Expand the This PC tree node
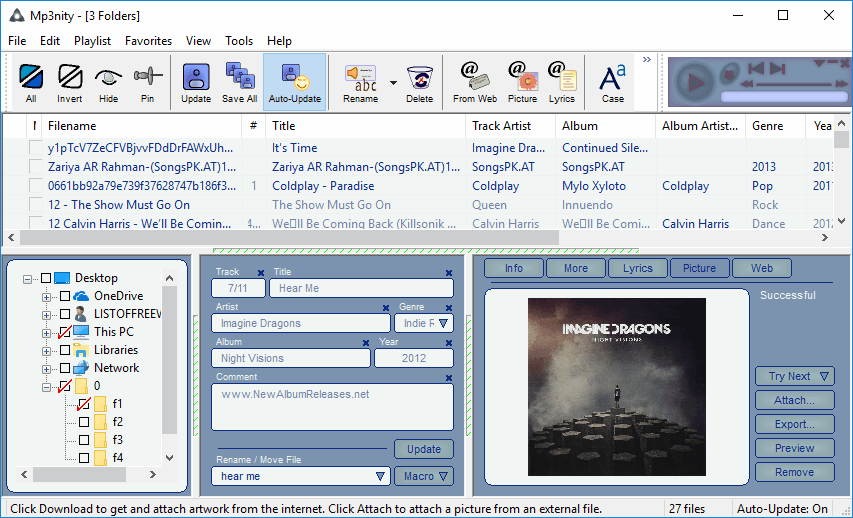 tap(46, 333)
